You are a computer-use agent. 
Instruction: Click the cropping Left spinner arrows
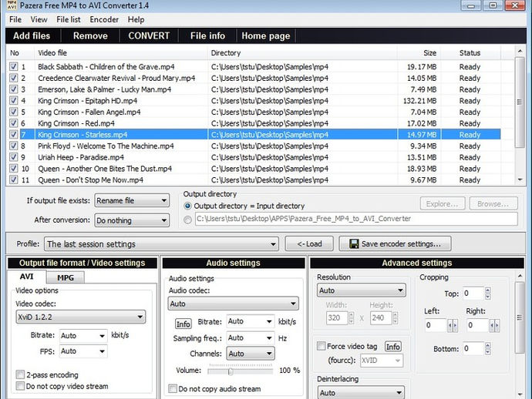click(x=453, y=325)
